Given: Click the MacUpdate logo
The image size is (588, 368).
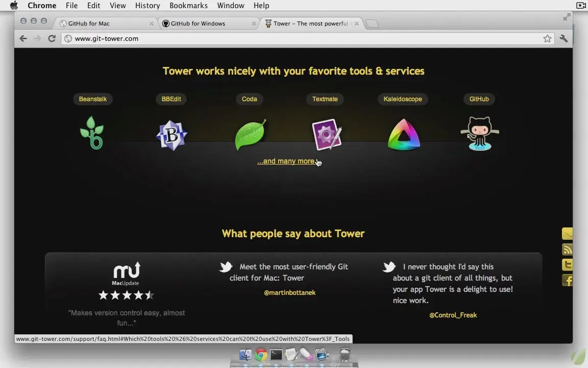Looking at the screenshot, I should [126, 274].
